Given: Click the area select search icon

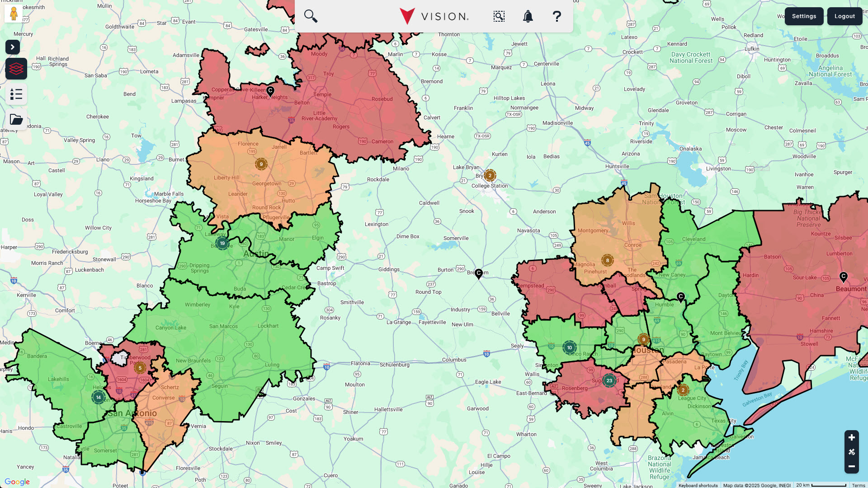Looking at the screenshot, I should point(499,16).
